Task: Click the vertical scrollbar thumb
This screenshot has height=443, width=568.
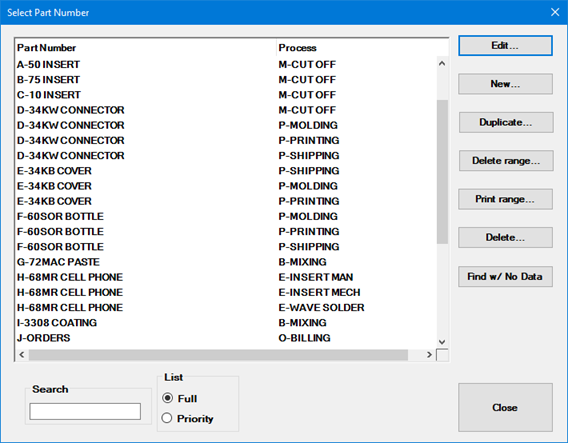Action: pyautogui.click(x=442, y=172)
